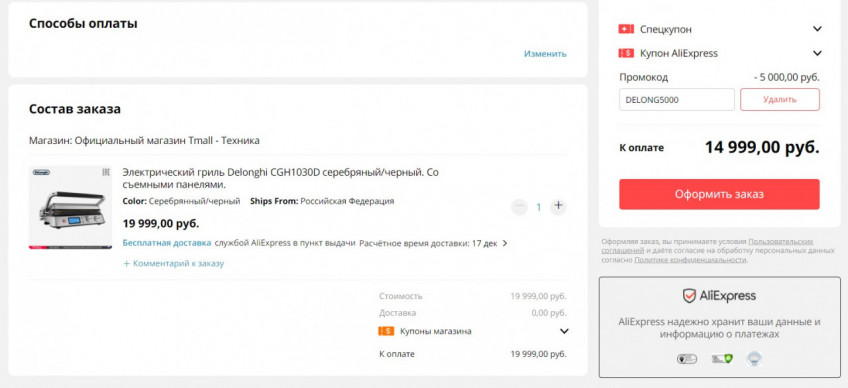Click the orange Купоны магазина icon

point(386,331)
